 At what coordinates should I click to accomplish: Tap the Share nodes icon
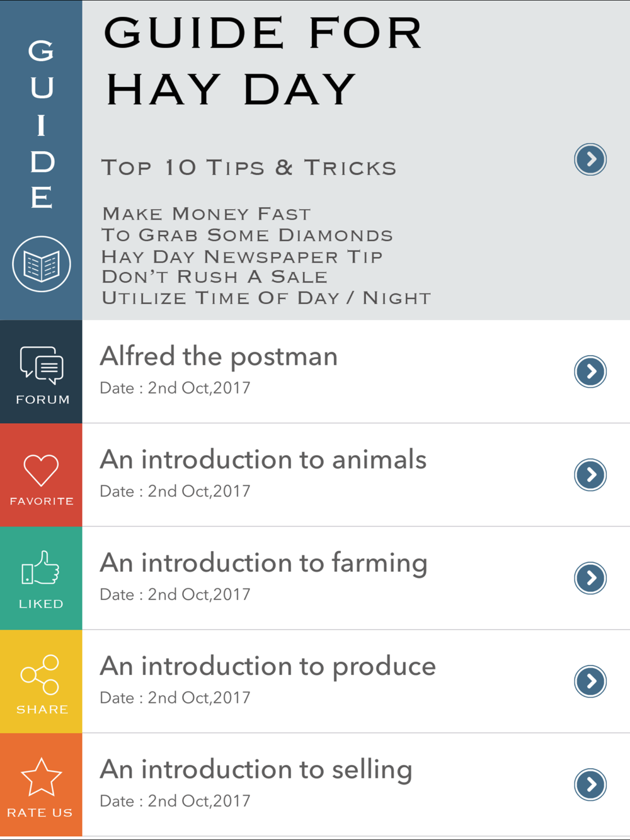[40, 674]
